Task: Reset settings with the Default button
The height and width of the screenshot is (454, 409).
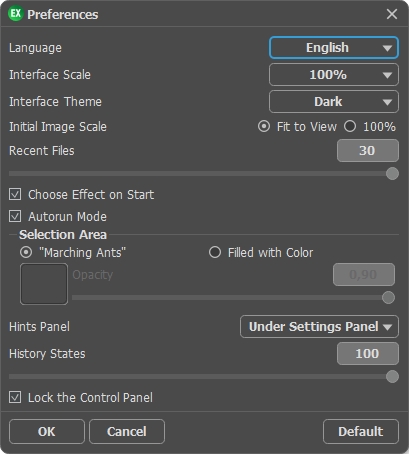Action: coord(361,431)
